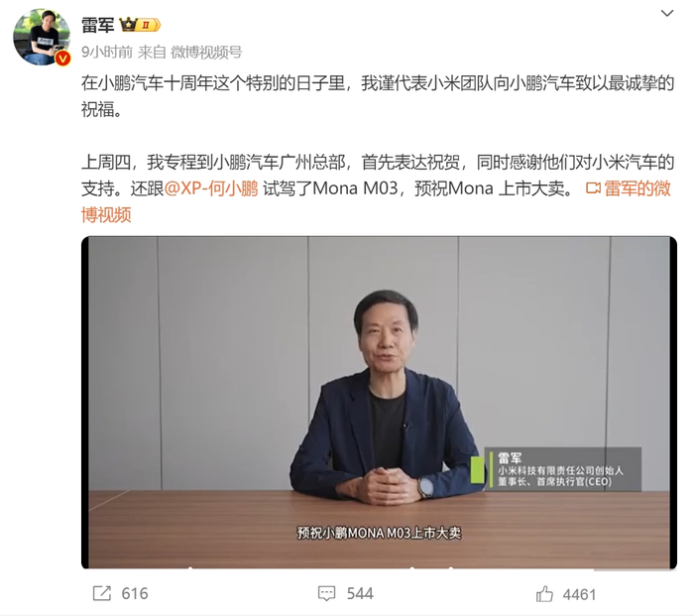Play the embedded video
This screenshot has height=616, width=694.
pyautogui.click(x=380, y=403)
